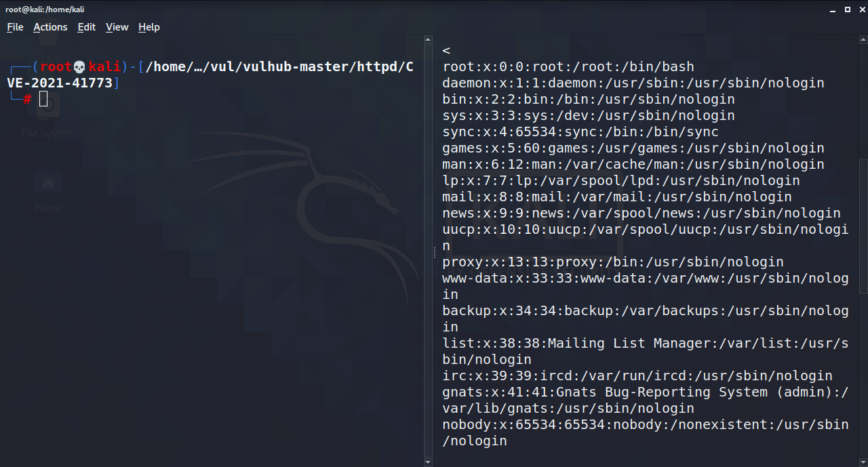868x467 pixels.
Task: Click the left pane scroll-down arrow
Action: (428, 462)
